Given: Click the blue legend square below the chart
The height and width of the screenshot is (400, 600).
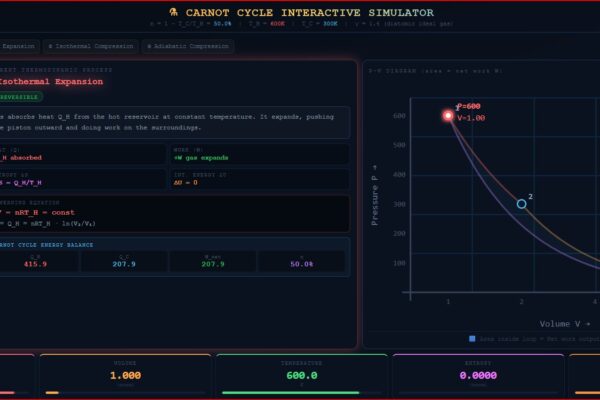Looking at the screenshot, I should pyautogui.click(x=472, y=338).
